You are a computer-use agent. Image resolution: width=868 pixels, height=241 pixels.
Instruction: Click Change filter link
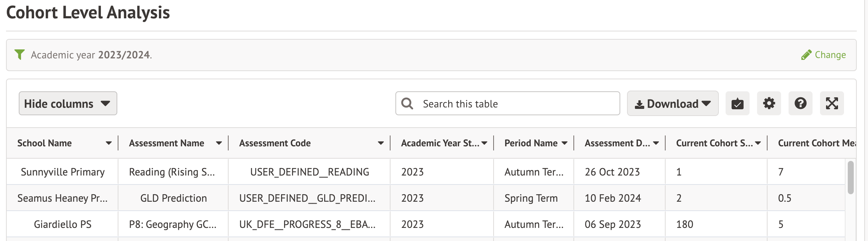tap(830, 55)
